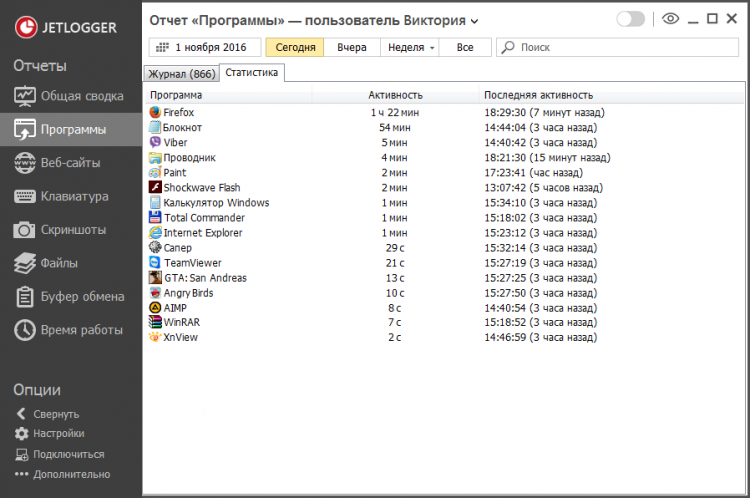Click the Дополнительно three-dots icon

coord(22,474)
